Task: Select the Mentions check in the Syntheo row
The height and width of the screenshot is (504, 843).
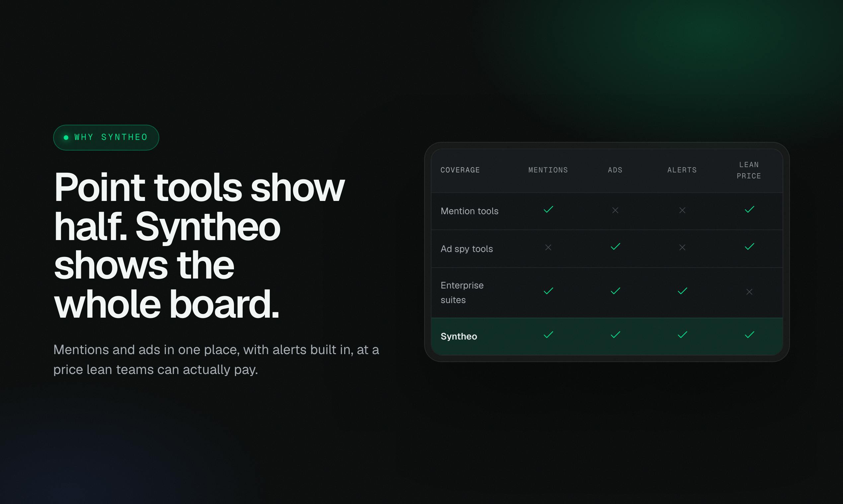Action: [x=548, y=335]
